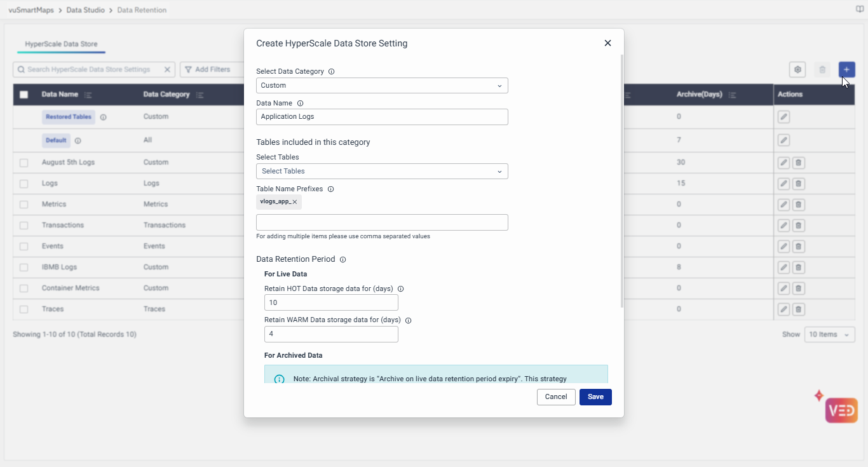Check the Container Metrics row checkbox
The image size is (868, 467).
[24, 288]
